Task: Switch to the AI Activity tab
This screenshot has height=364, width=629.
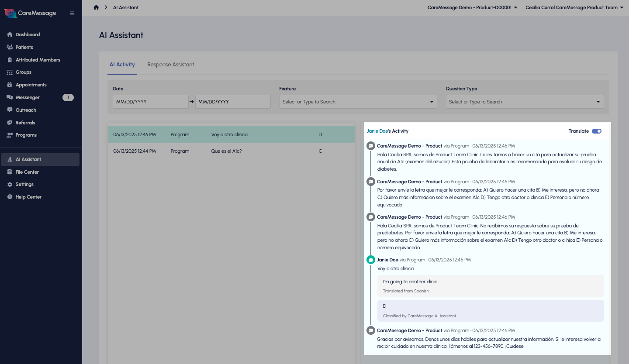Action: 122,65
